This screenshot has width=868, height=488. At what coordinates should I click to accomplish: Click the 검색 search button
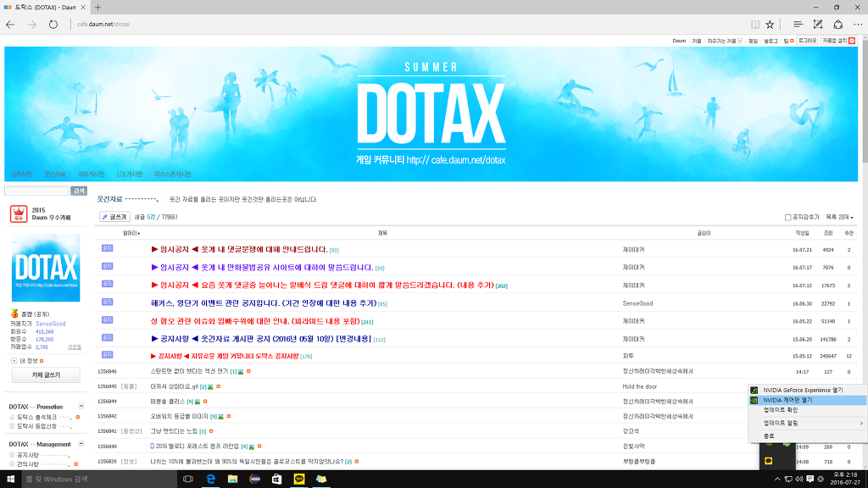tap(79, 191)
